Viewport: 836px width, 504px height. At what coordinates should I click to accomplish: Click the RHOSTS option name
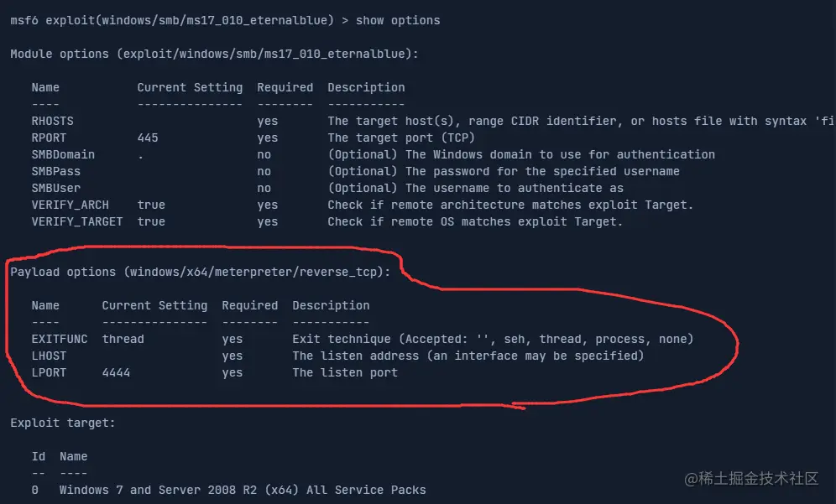coord(52,121)
